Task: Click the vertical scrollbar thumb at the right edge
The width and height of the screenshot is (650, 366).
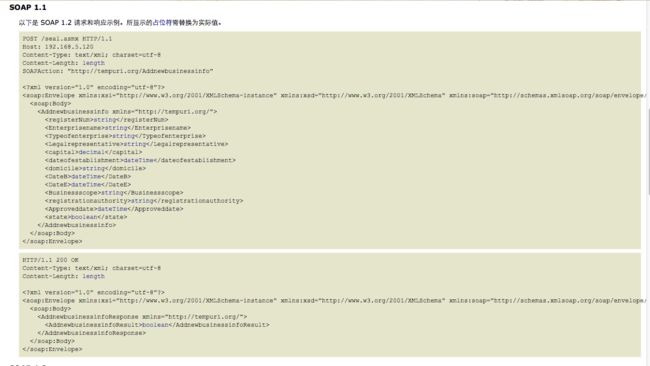Action: pyautogui.click(x=648, y=151)
